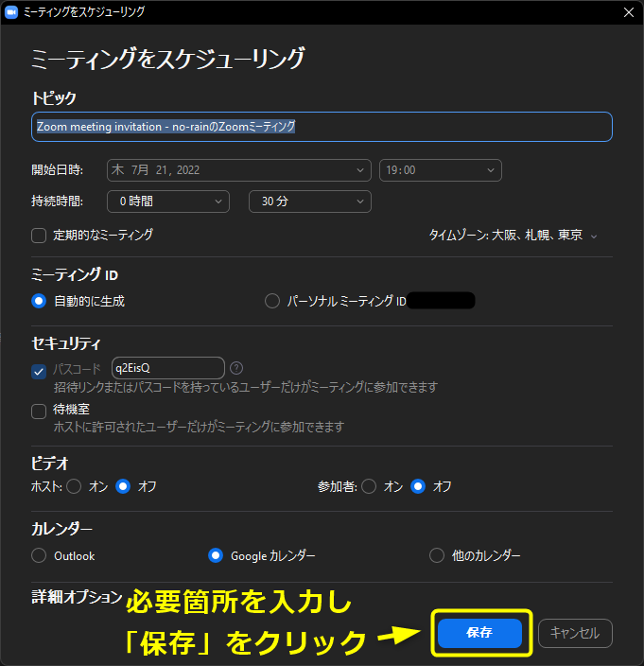Click the passcode field containing q2EisQ
644x666 pixels.
[x=168, y=368]
